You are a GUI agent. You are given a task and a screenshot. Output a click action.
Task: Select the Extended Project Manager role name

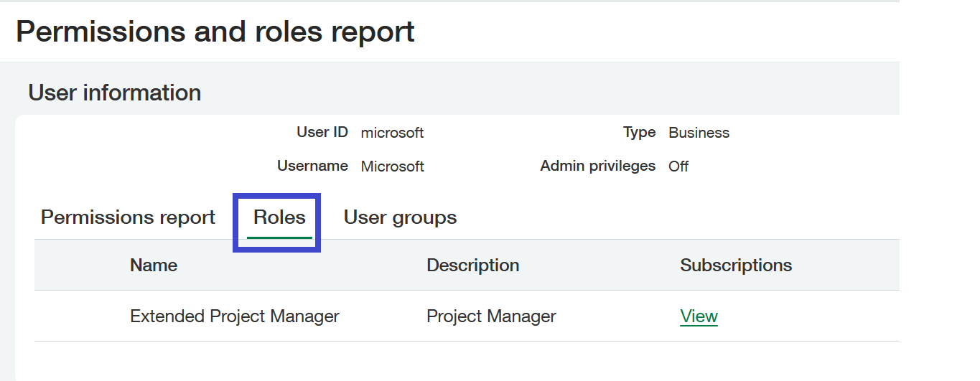(235, 316)
